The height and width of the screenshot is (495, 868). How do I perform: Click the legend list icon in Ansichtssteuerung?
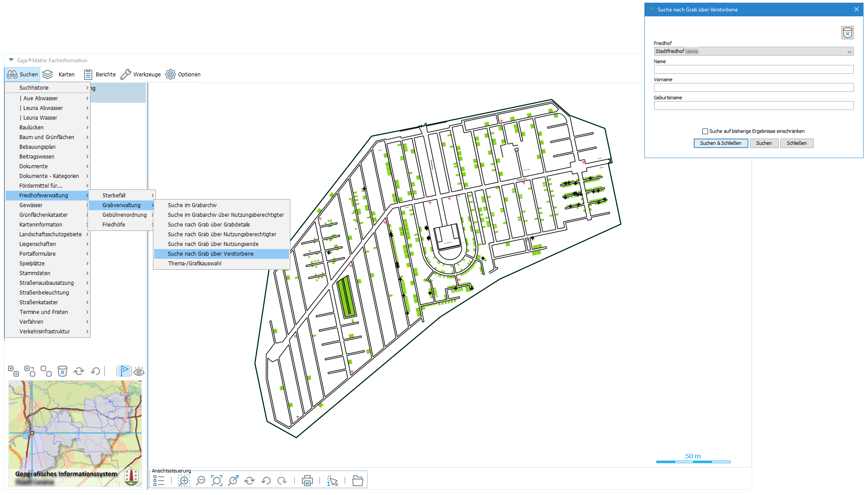click(159, 481)
